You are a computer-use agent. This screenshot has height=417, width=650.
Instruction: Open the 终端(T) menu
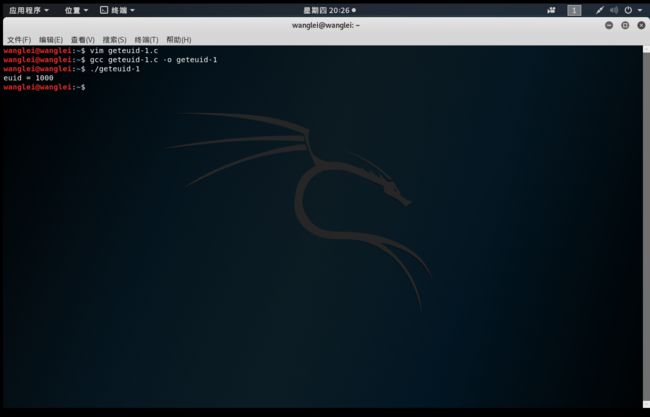(146, 40)
